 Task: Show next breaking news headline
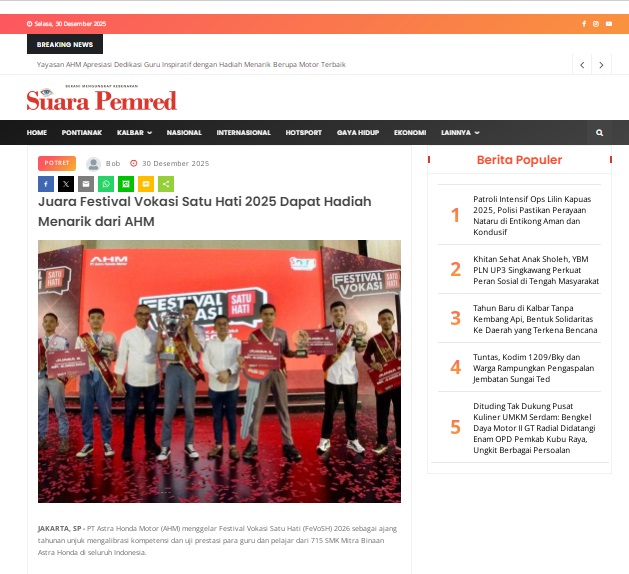[601, 65]
